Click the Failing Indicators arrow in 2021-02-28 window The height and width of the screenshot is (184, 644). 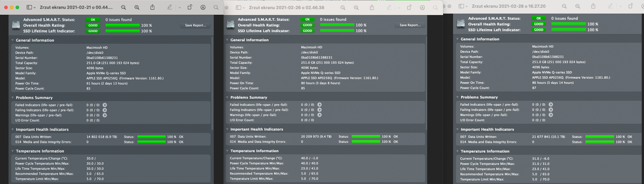click(551, 110)
